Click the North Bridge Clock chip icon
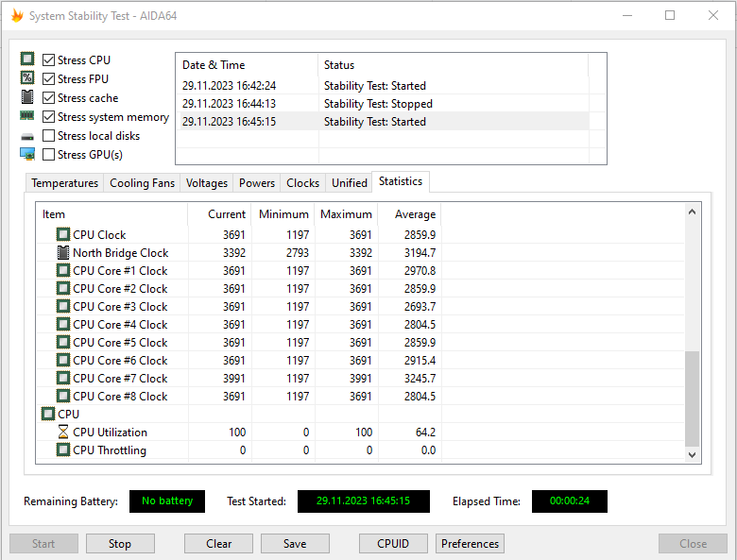Image resolution: width=737 pixels, height=560 pixels. [63, 252]
